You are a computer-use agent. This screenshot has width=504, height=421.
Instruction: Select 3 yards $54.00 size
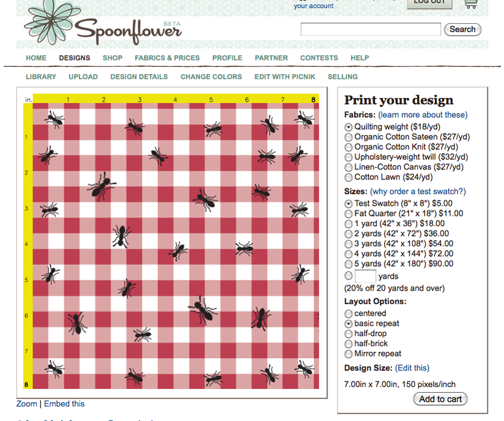(x=348, y=244)
